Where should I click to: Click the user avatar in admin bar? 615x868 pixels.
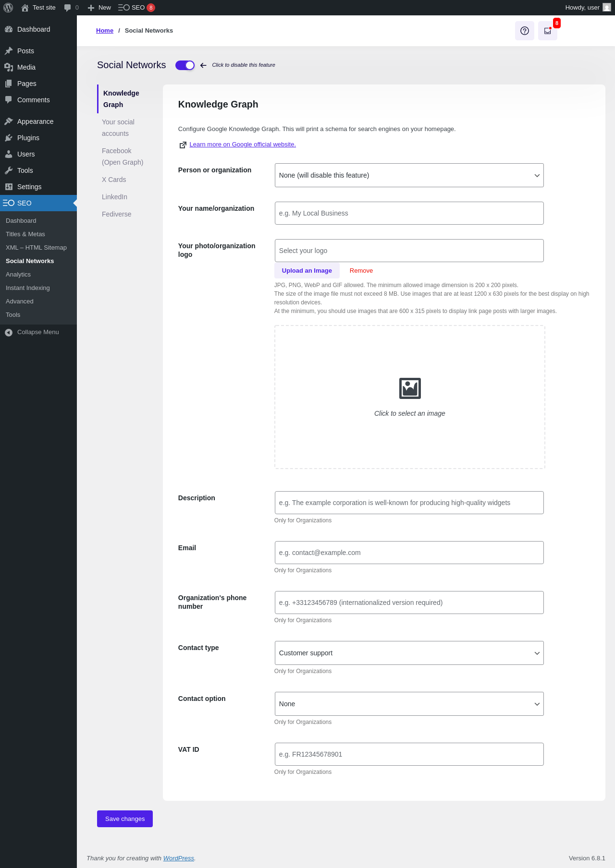pyautogui.click(x=607, y=8)
